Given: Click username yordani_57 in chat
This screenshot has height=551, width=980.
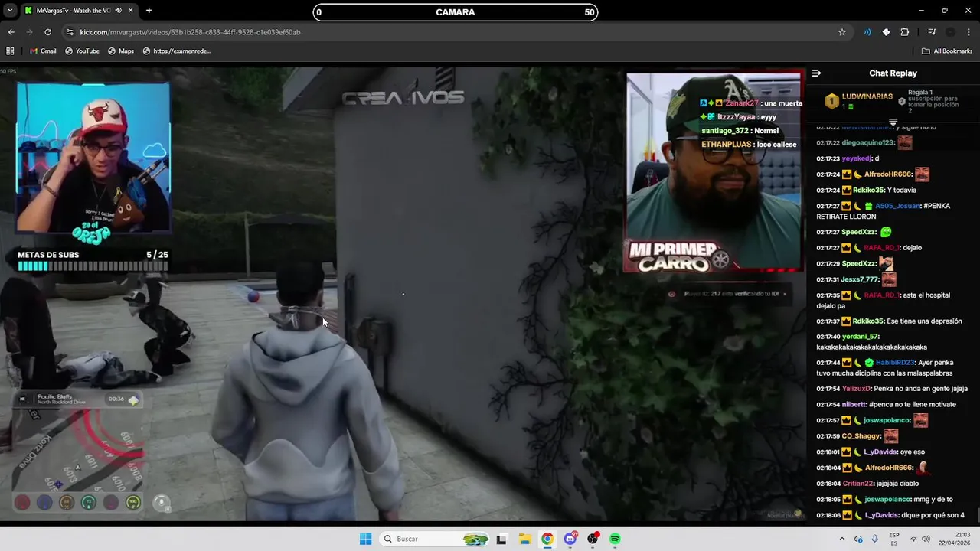Looking at the screenshot, I should (860, 337).
